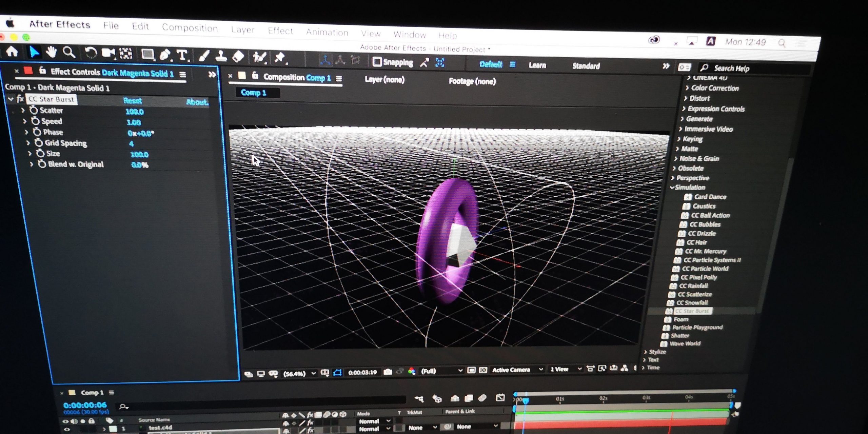Screen dimensions: 868x434
Task: Toggle the Blend w. Original stopwatch
Action: (x=42, y=164)
